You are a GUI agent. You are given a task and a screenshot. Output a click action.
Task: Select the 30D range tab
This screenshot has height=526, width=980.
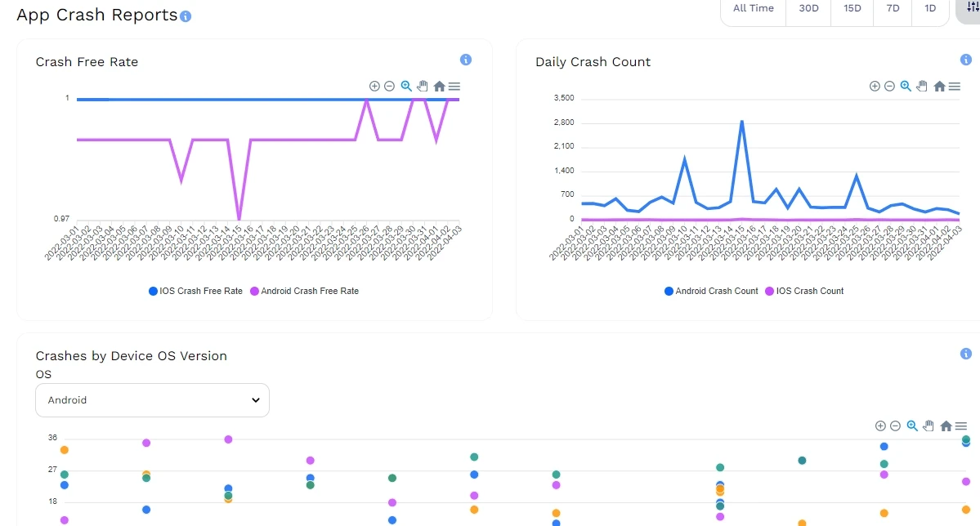point(808,9)
